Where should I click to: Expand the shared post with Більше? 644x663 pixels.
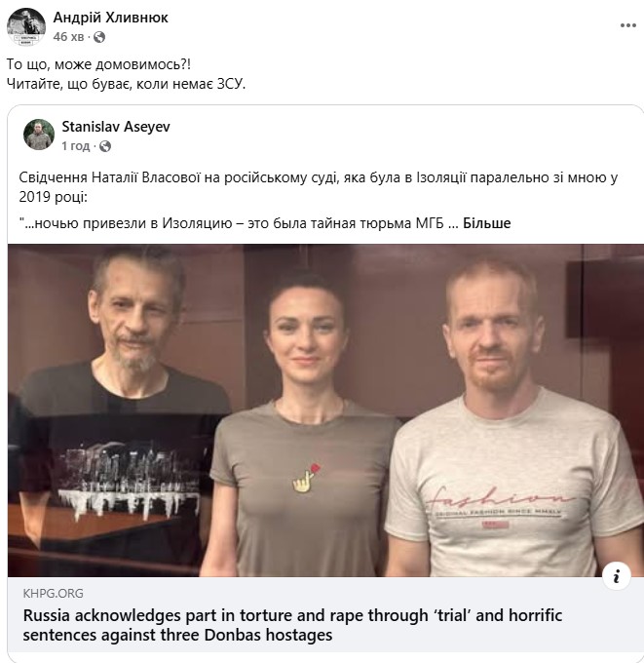point(486,223)
